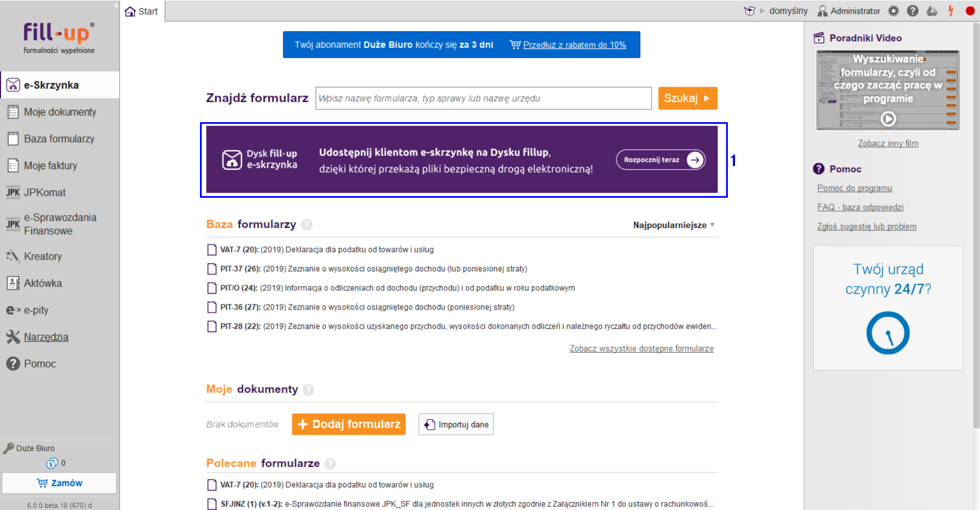
Task: Click the cloud drive triangle icon
Action: tap(932, 11)
